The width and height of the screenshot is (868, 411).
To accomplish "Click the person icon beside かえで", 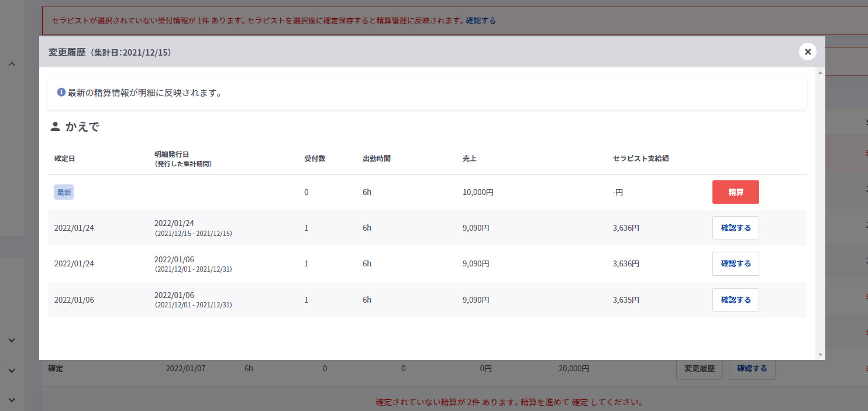I will pos(55,126).
